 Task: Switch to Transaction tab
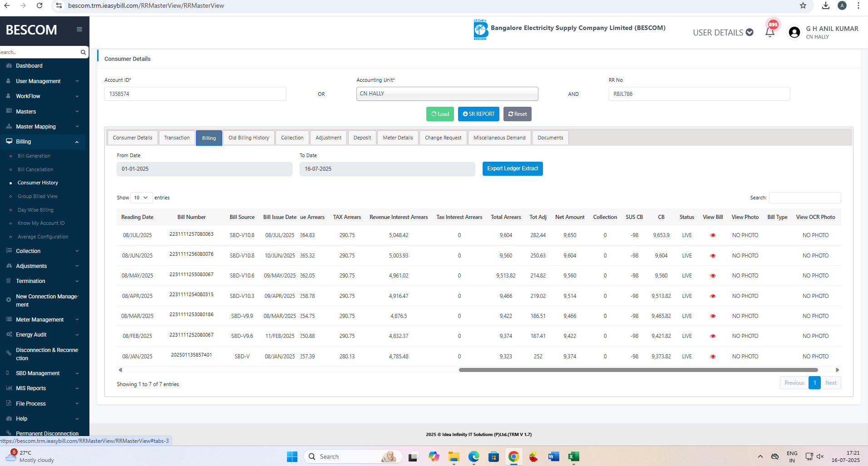[177, 138]
